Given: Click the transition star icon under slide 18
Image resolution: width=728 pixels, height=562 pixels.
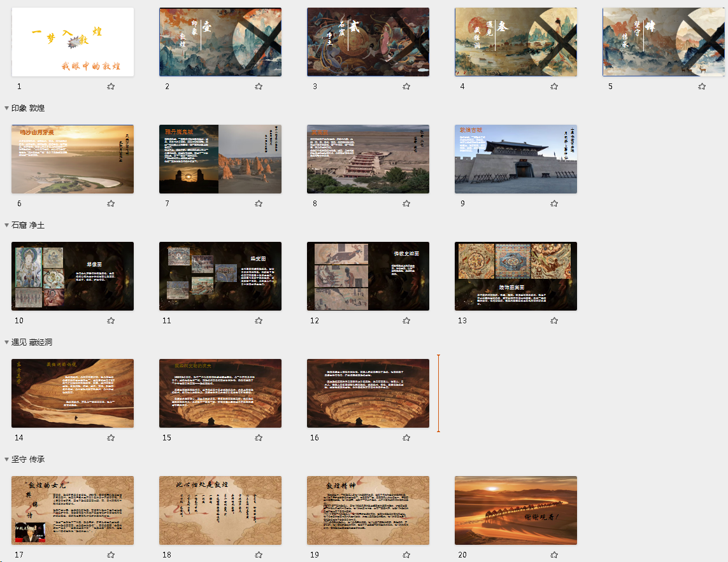Looking at the screenshot, I should 259,554.
